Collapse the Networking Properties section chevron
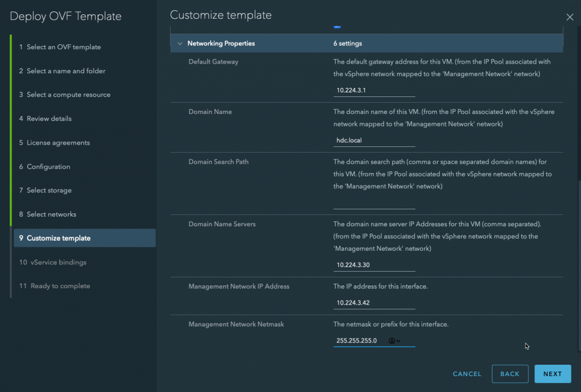Viewport: 581px width, 392px height. point(180,43)
